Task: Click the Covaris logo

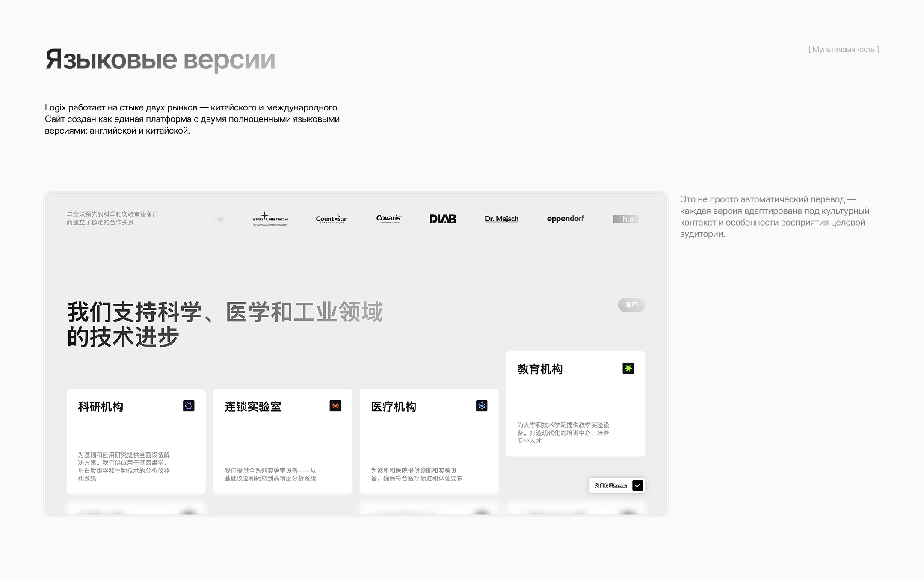Action: tap(388, 219)
